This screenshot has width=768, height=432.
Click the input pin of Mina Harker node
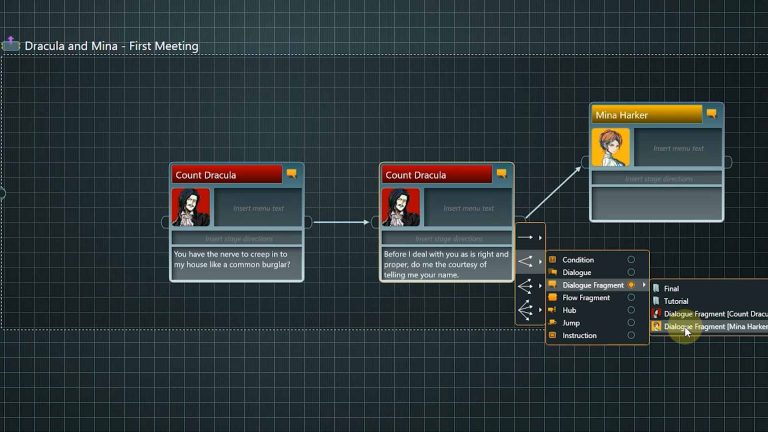pos(585,162)
